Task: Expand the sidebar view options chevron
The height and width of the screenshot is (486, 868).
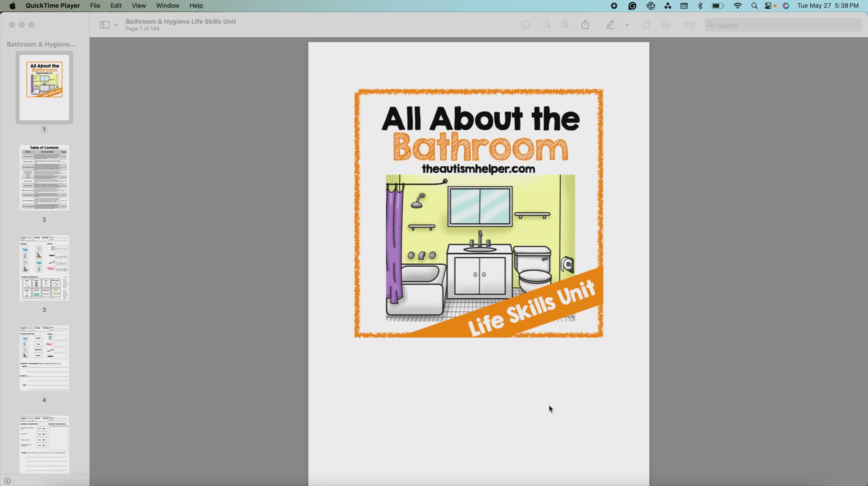Action: [116, 25]
